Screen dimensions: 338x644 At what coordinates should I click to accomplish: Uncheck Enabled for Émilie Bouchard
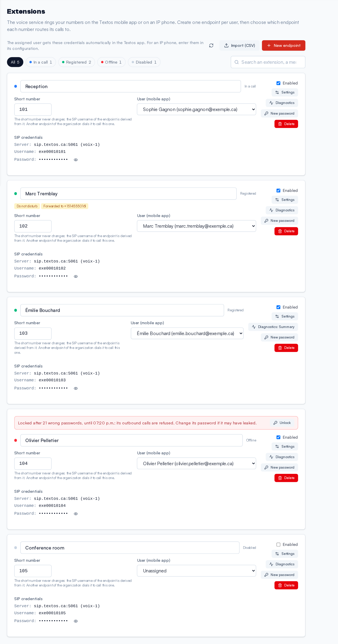click(278, 307)
